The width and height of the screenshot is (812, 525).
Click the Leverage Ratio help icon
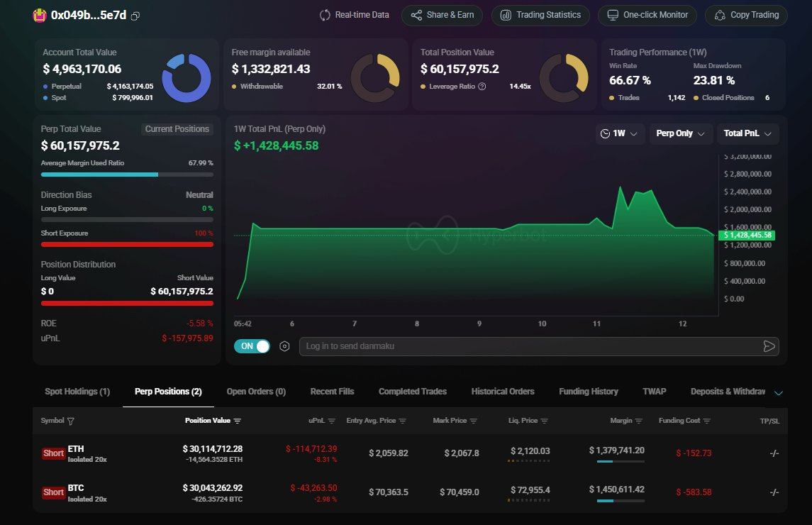[x=482, y=87]
